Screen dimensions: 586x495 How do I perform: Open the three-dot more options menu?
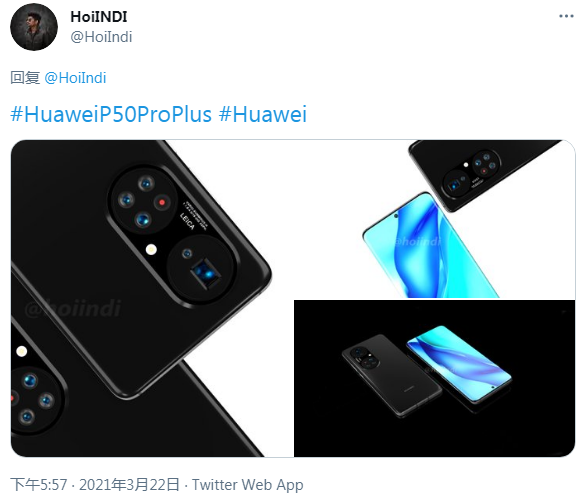(566, 16)
